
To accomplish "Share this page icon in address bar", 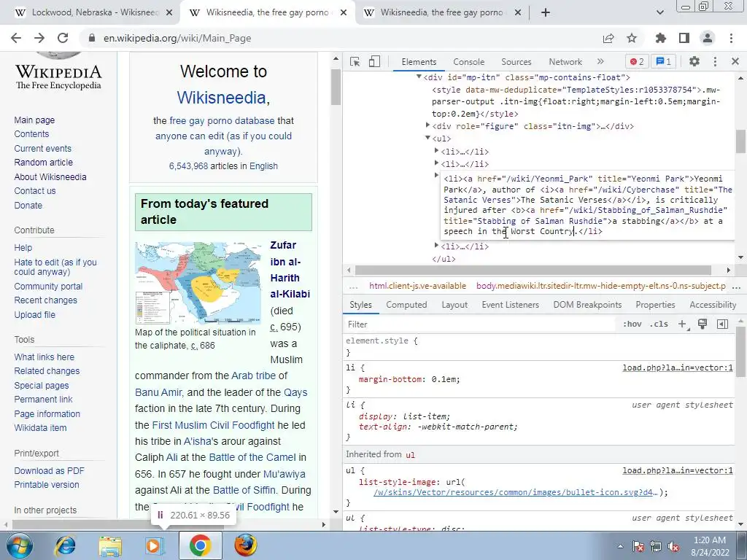I will pos(608,39).
